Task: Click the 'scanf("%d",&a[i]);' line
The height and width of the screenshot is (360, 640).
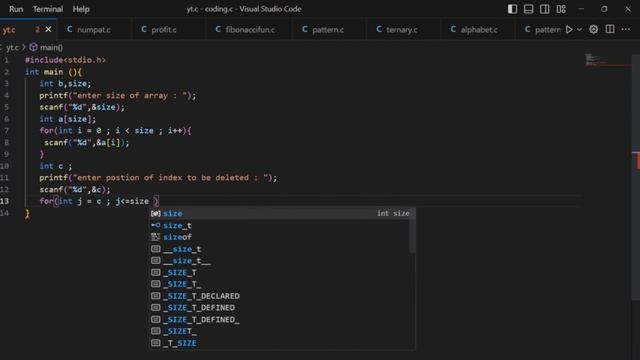Action: tap(87, 142)
